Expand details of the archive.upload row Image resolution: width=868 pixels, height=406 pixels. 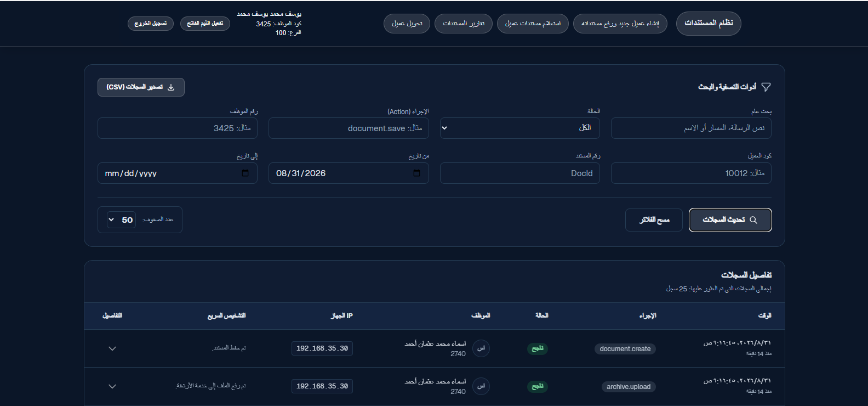(112, 386)
